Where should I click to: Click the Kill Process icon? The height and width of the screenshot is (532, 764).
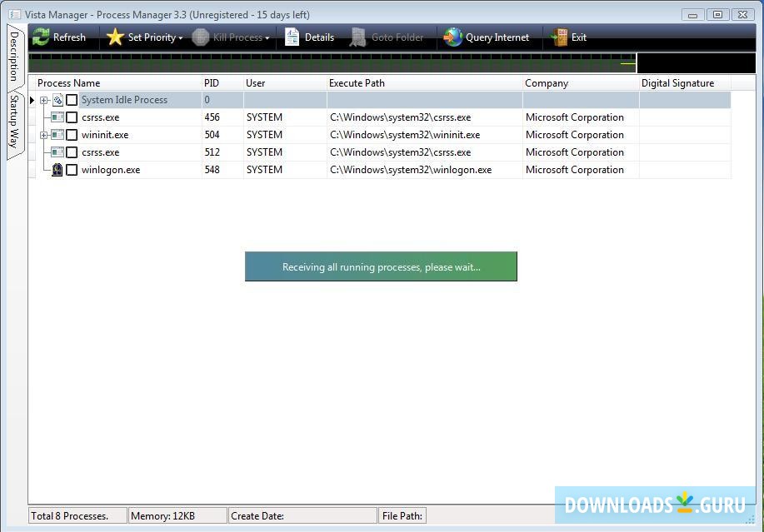point(199,37)
